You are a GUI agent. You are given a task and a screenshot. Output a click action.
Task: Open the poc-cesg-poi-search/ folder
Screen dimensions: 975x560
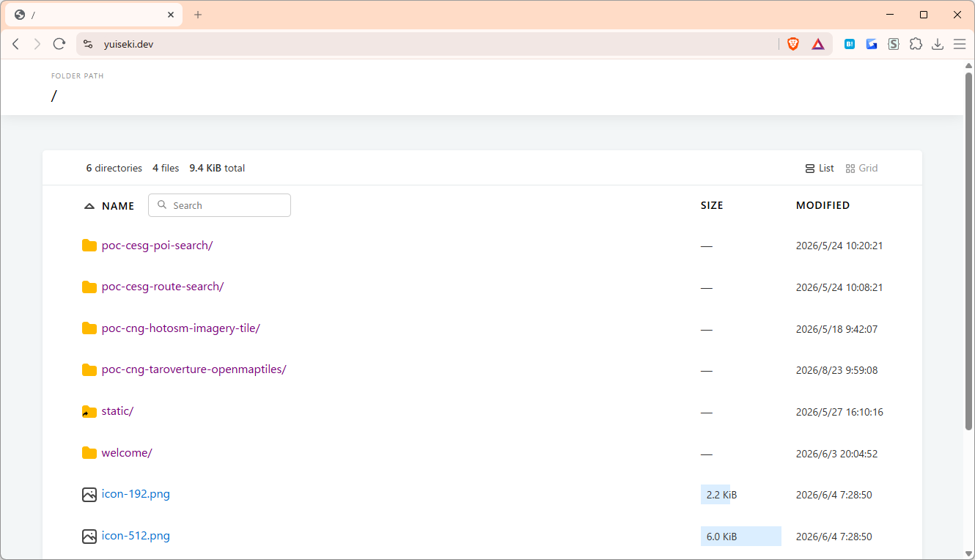(x=157, y=246)
